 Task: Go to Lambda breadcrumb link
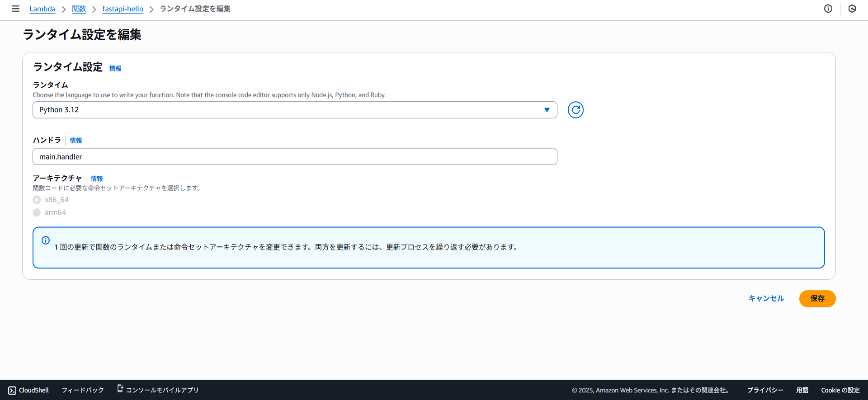[x=42, y=9]
